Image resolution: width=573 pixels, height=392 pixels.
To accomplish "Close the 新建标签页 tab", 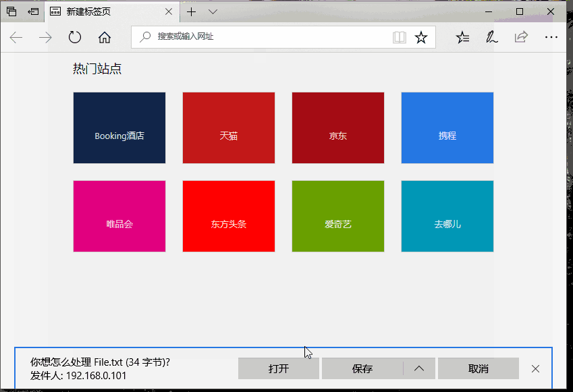I will click(x=169, y=11).
